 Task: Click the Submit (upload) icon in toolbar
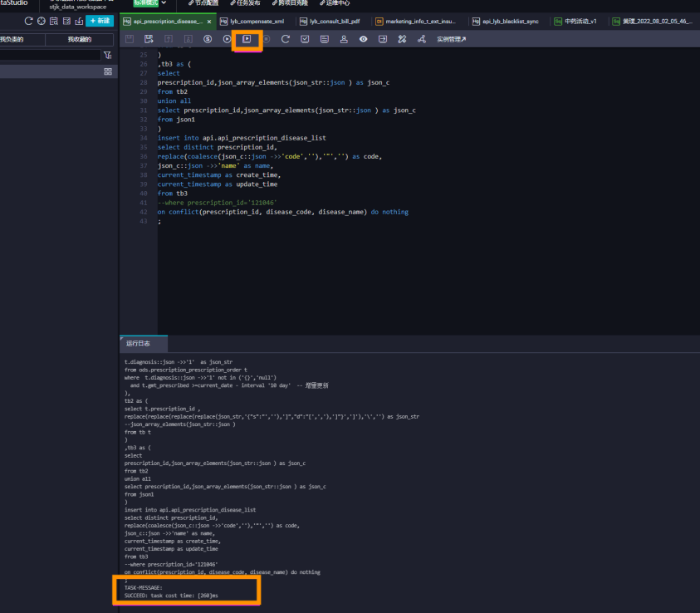(169, 39)
